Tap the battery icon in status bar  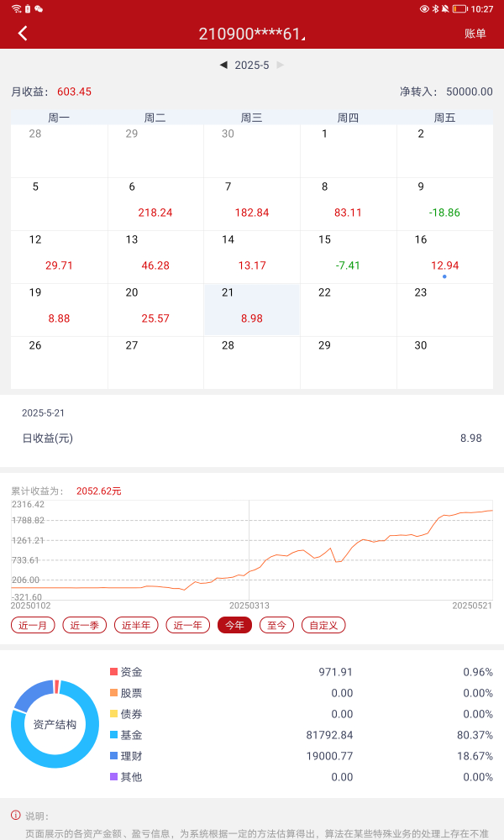459,8
